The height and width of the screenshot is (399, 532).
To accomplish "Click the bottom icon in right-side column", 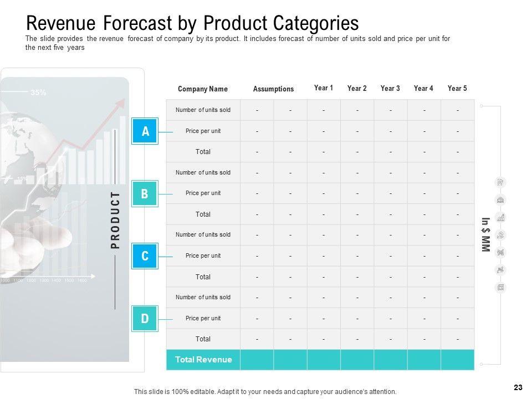I will coord(500,287).
